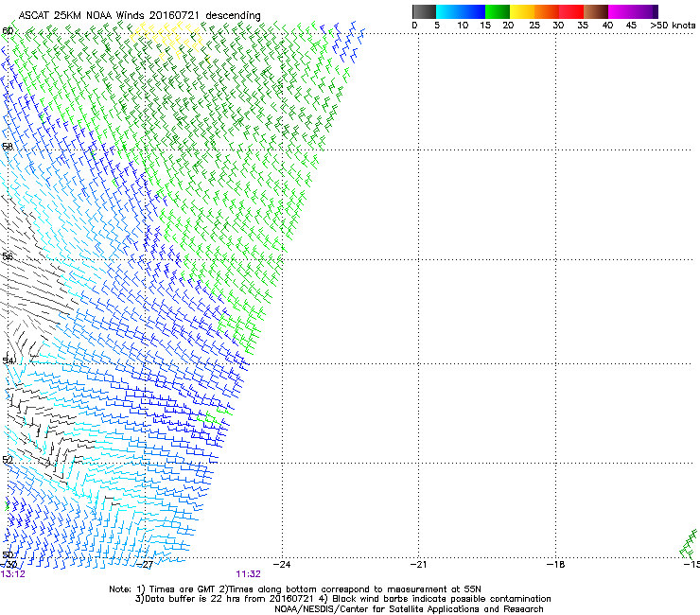700x615 pixels.
Task: Click the note line '3)Data buffer is 22 hrs'
Action: [342, 599]
